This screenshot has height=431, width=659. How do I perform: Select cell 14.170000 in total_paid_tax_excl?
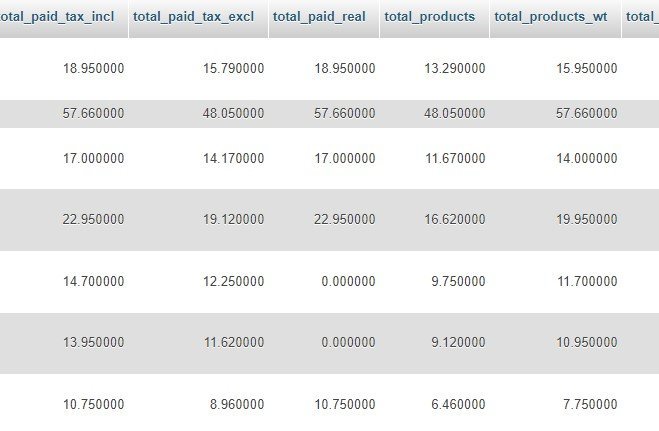(x=233, y=158)
